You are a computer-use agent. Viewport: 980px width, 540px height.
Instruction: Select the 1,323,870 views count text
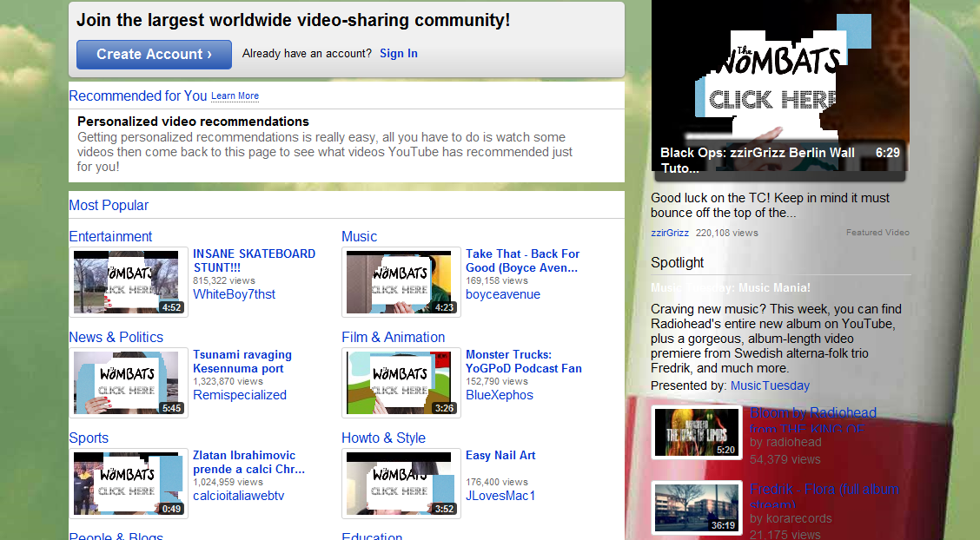click(228, 381)
